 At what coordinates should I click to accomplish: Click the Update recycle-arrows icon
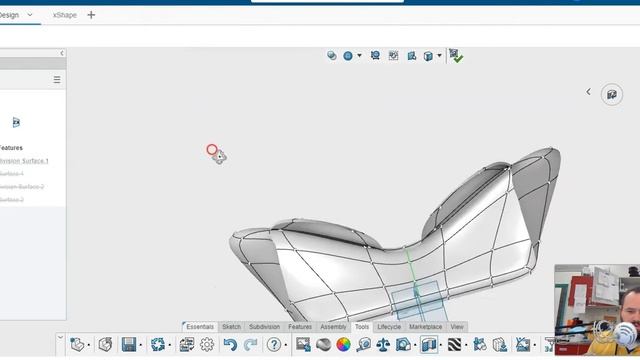pos(158,344)
